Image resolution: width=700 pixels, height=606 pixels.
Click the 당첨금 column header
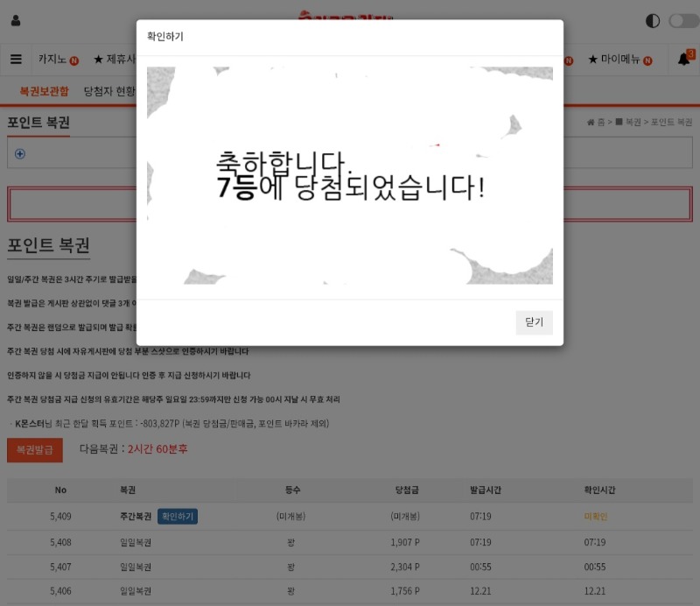tap(407, 490)
